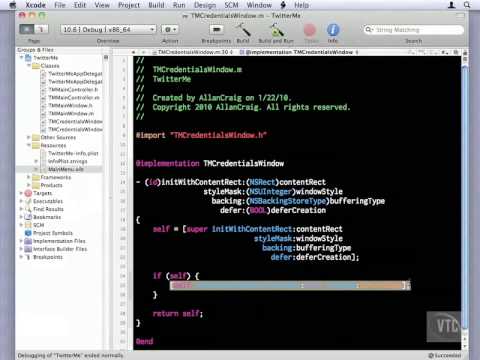Open the Xcode menu
The image size is (480, 360).
click(36, 5)
